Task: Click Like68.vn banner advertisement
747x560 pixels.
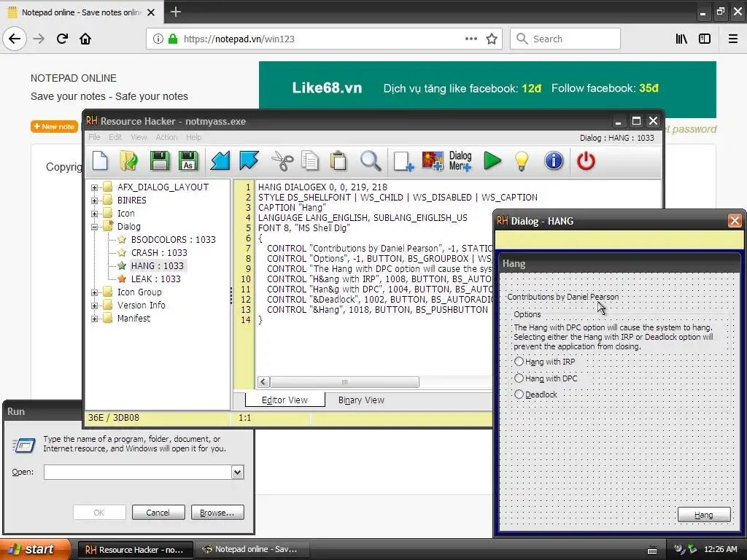Action: (487, 88)
